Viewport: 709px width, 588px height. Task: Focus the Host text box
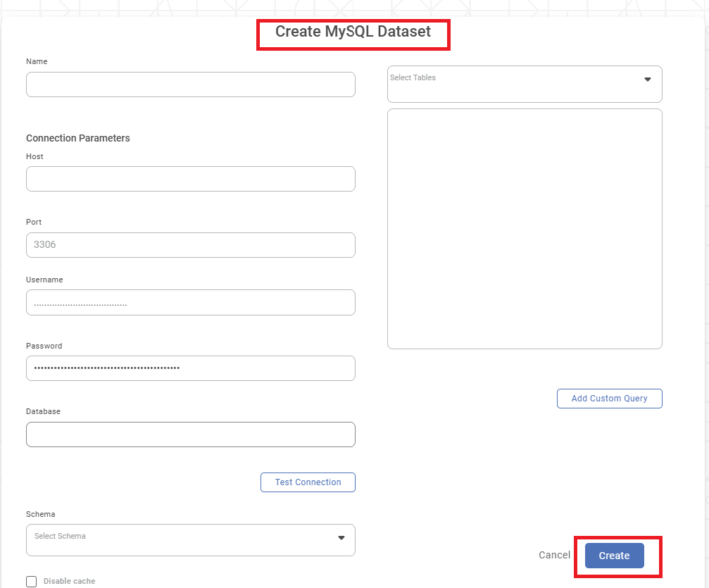(x=190, y=179)
